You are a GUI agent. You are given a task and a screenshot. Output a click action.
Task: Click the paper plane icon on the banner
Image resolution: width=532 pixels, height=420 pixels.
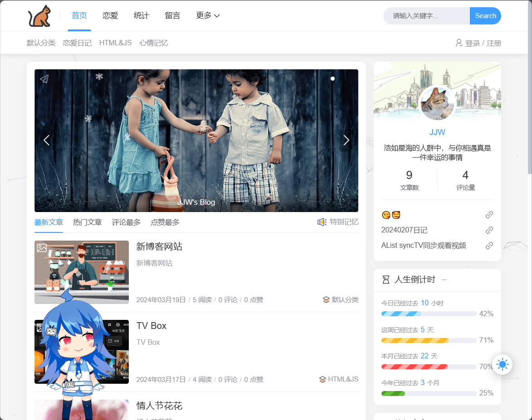click(44, 79)
